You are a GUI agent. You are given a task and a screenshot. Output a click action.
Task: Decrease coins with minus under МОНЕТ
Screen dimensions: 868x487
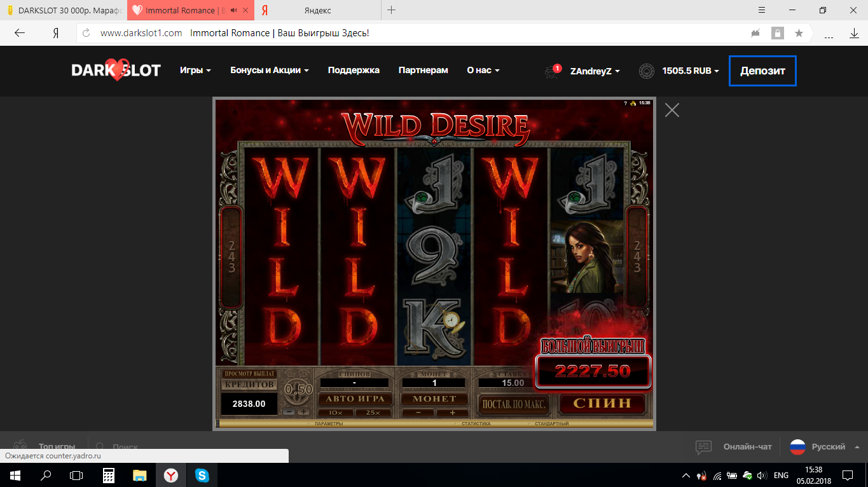pos(417,413)
